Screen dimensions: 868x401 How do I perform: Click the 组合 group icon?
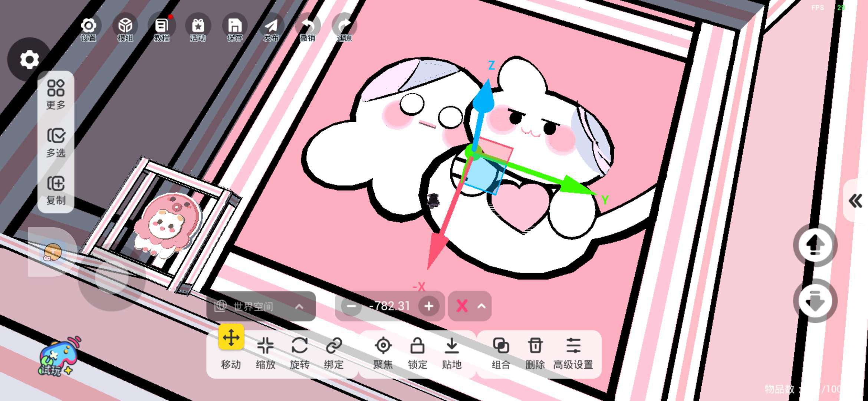tap(500, 346)
